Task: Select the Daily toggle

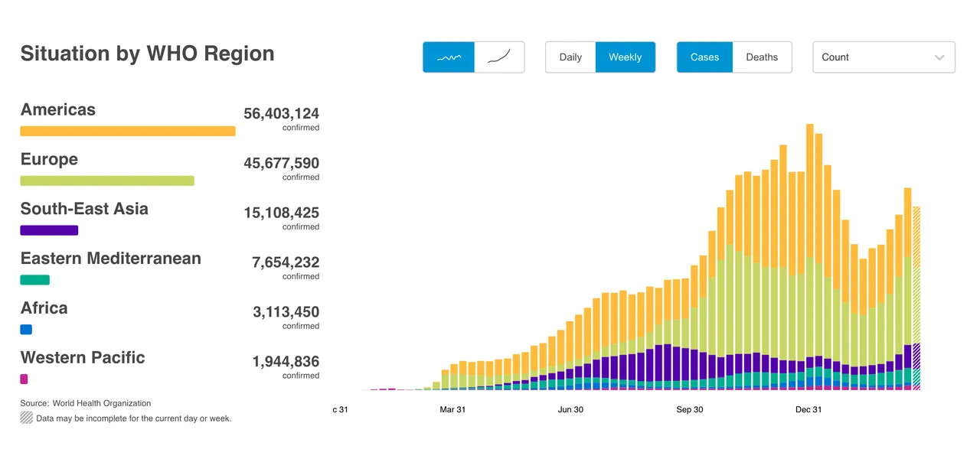Action: pos(570,57)
